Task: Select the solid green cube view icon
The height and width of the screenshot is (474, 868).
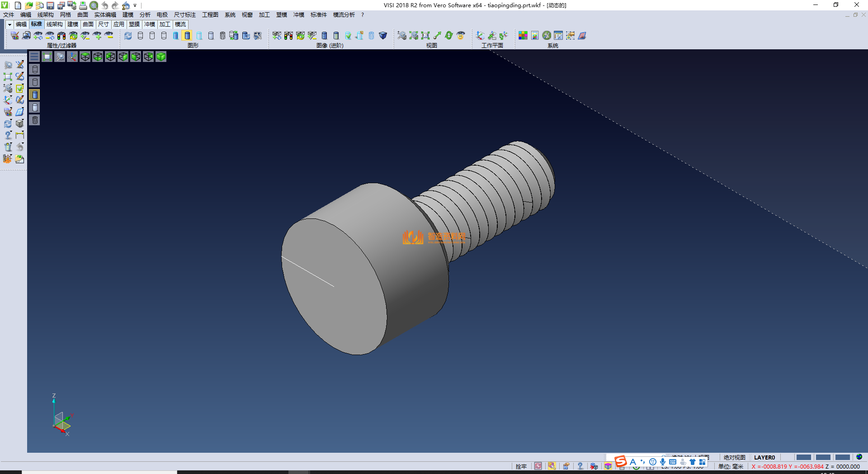Action: (161, 57)
